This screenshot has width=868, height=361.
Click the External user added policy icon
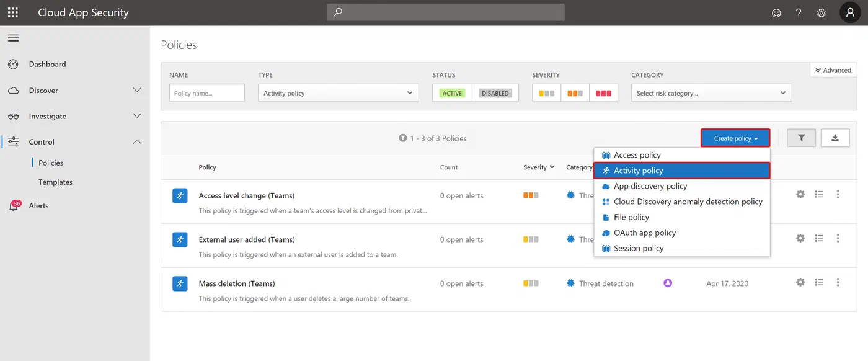pyautogui.click(x=180, y=239)
